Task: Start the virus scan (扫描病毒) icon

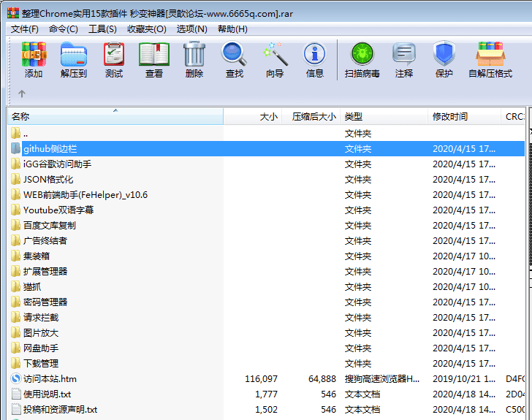Action: [362, 53]
